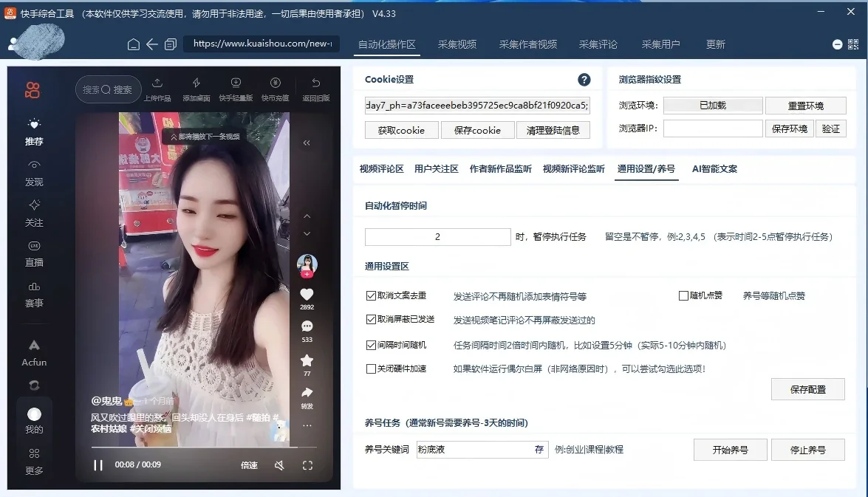Switch to 采集用户 tab
Viewport: 868px width, 497px height.
[x=661, y=44]
